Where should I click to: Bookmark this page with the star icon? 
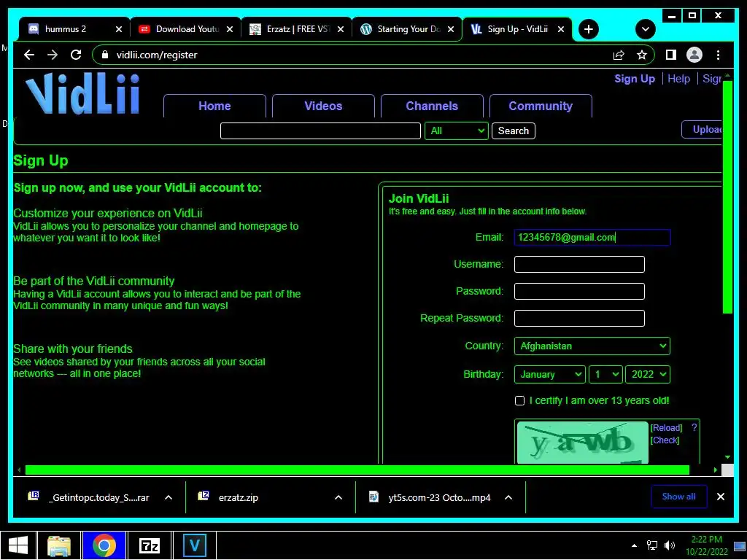click(642, 55)
